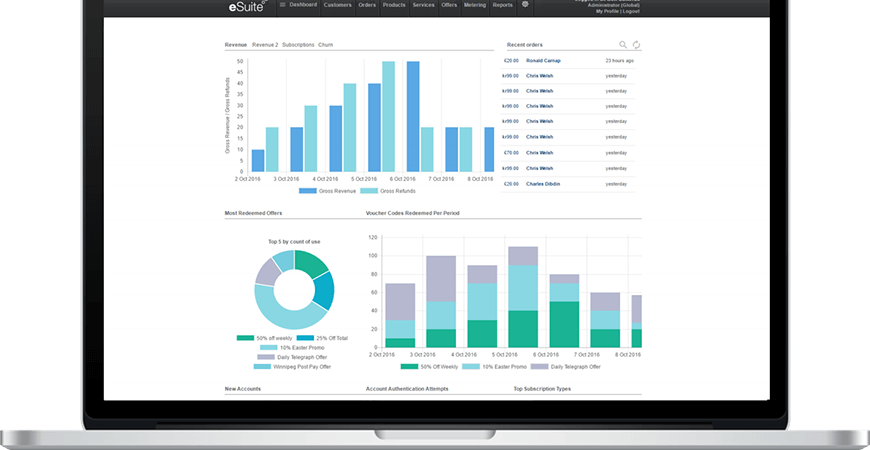Screen dimensions: 870x450
Task: Open the globe icon in navigation bar
Action: coord(526,4)
